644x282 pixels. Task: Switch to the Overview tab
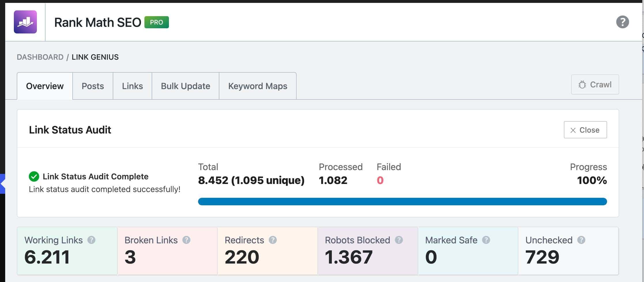pos(45,86)
